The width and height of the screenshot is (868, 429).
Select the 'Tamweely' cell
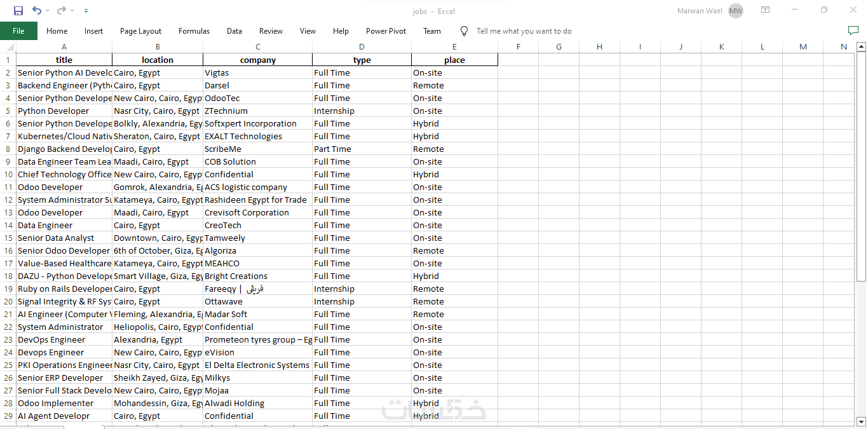(x=257, y=238)
